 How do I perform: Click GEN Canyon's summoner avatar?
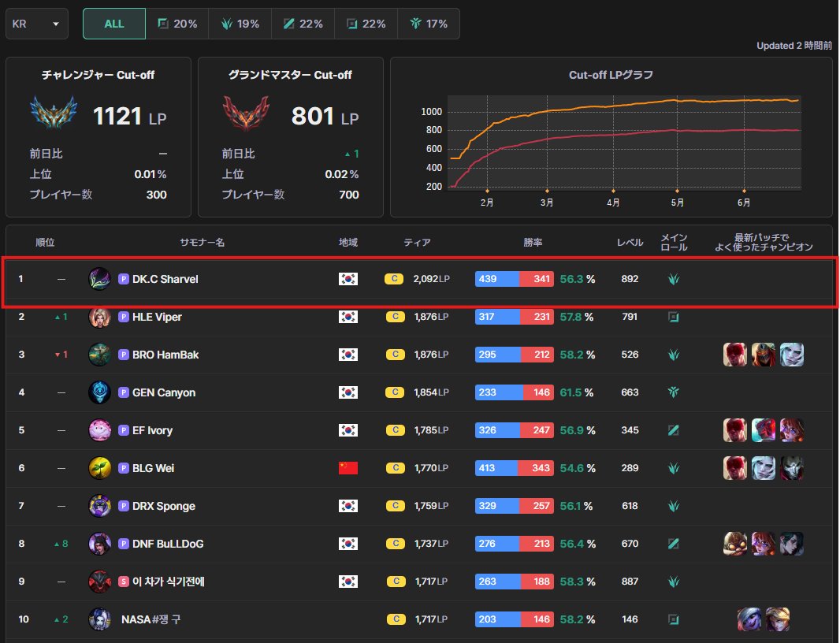[x=99, y=392]
